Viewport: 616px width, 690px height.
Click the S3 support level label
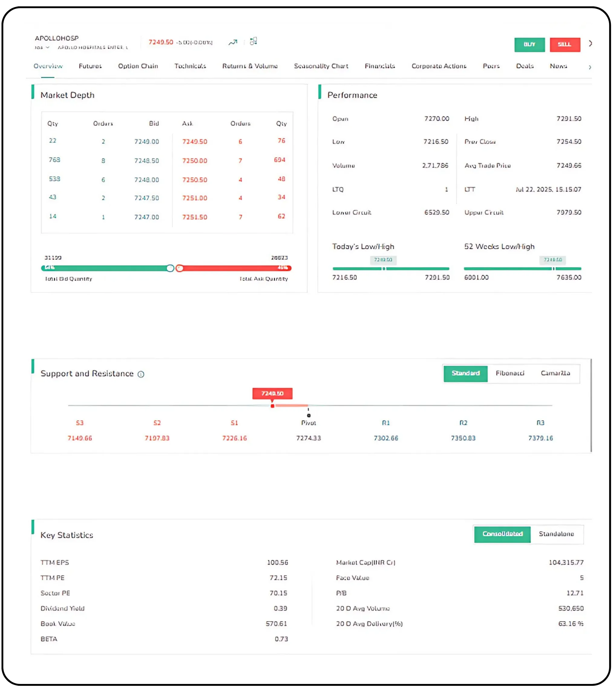point(80,423)
